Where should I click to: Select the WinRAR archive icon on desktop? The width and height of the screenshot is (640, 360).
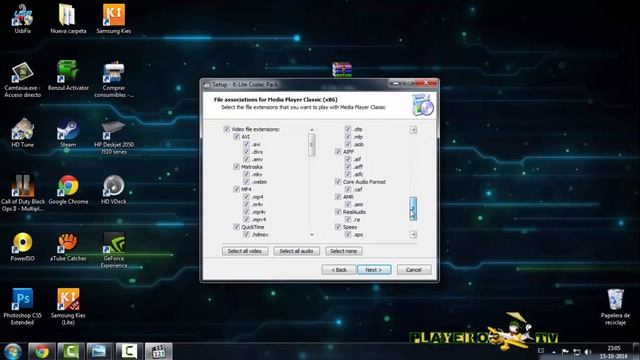tap(342, 69)
